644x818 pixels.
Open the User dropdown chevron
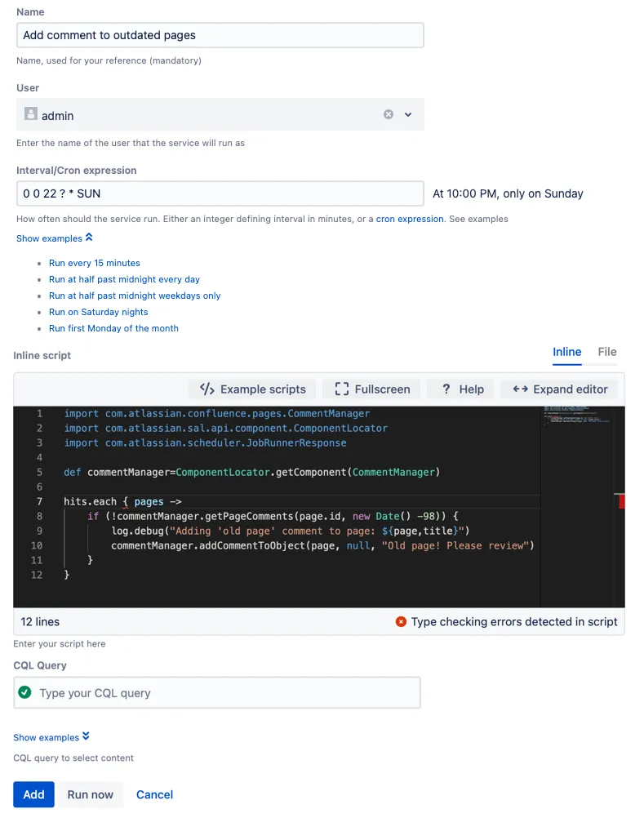[x=408, y=114]
